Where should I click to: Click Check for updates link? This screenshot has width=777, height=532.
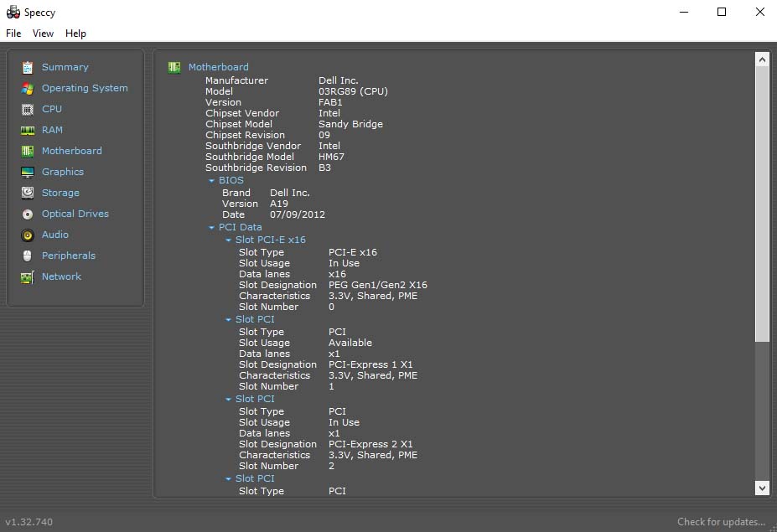point(721,522)
